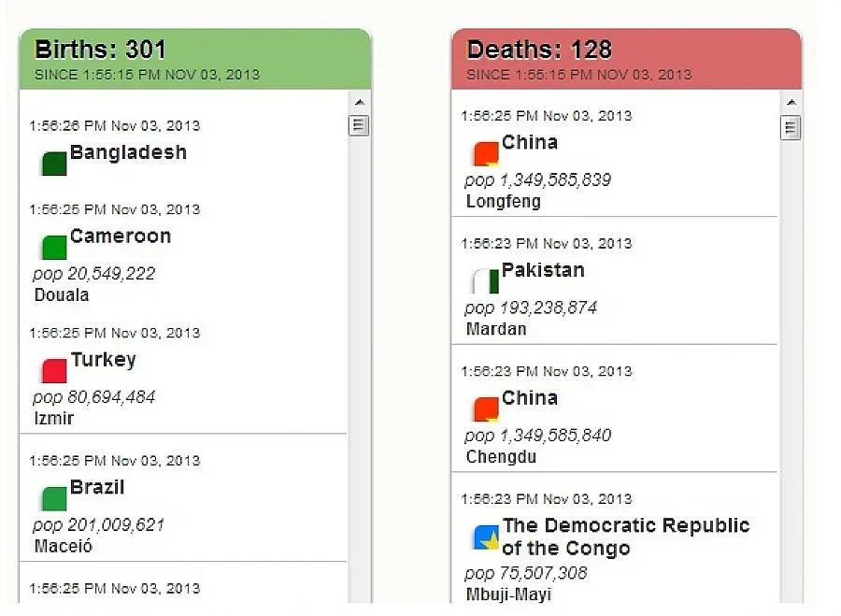
Task: Click the Democratic Republic of the Congo flag
Action: (x=486, y=537)
